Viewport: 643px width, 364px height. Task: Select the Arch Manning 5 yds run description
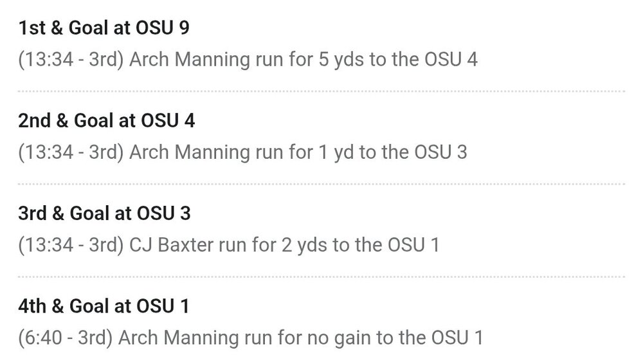pos(248,60)
